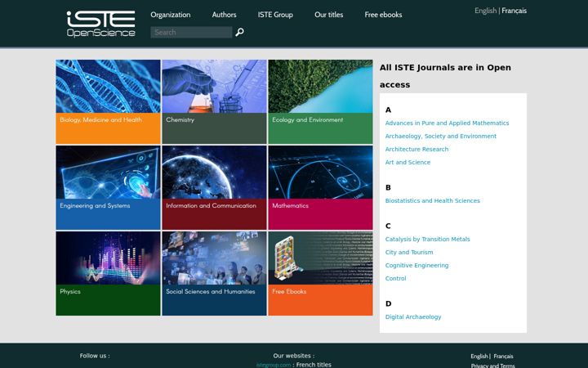588x368 pixels.
Task: Click the Engineering and Systems label
Action: [95, 206]
